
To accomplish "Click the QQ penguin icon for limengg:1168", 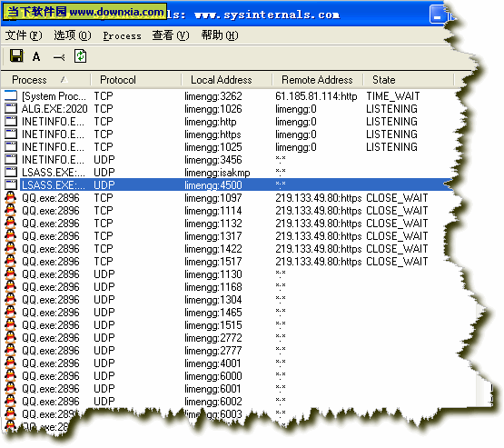I will pyautogui.click(x=11, y=286).
